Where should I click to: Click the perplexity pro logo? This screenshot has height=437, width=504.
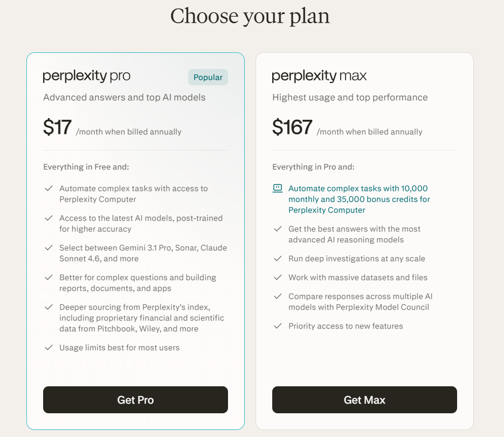click(x=87, y=76)
